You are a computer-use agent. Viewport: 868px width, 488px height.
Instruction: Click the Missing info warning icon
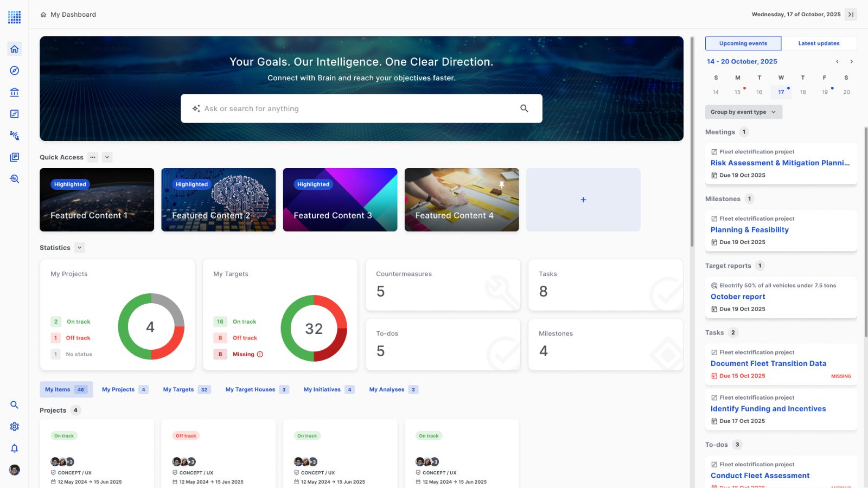pos(260,354)
